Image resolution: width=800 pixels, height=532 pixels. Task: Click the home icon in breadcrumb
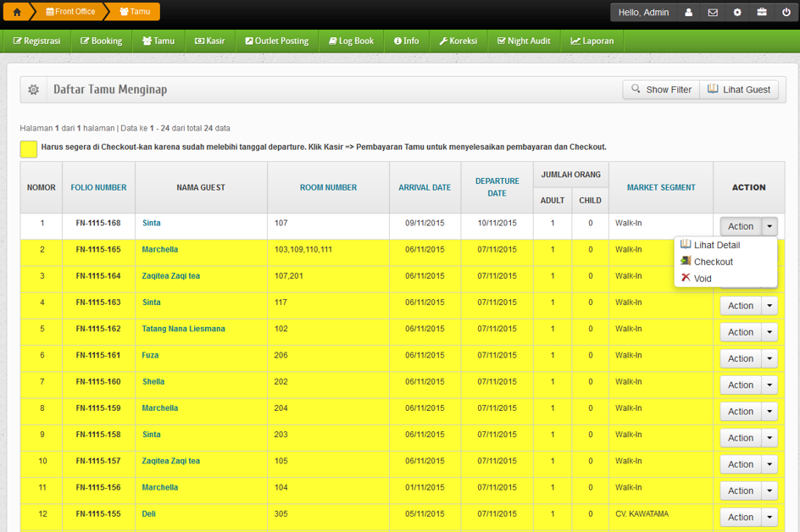coord(17,12)
